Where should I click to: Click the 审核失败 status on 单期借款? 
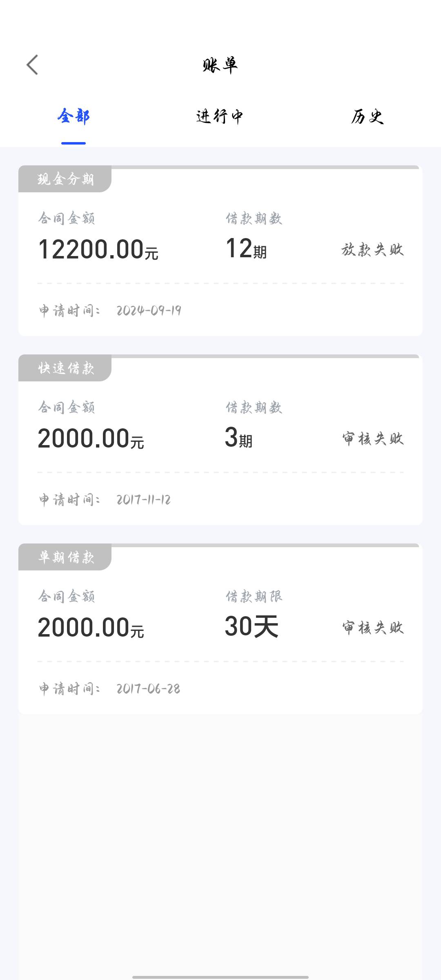(373, 628)
